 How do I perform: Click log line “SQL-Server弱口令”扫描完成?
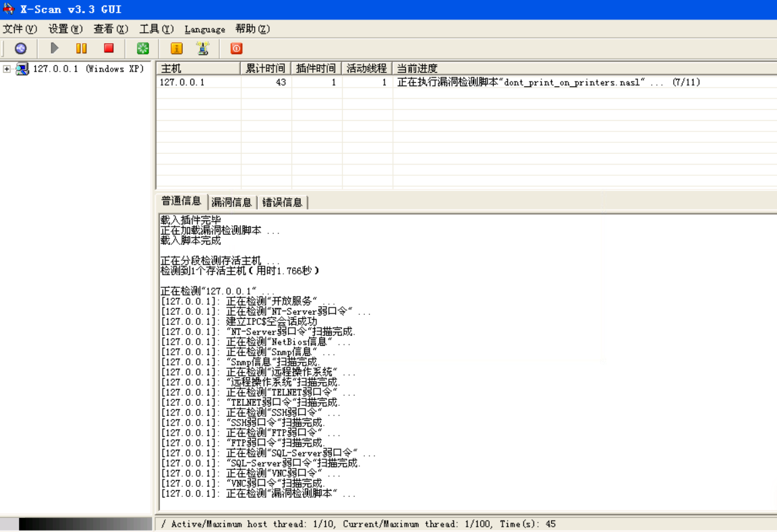click(x=260, y=463)
